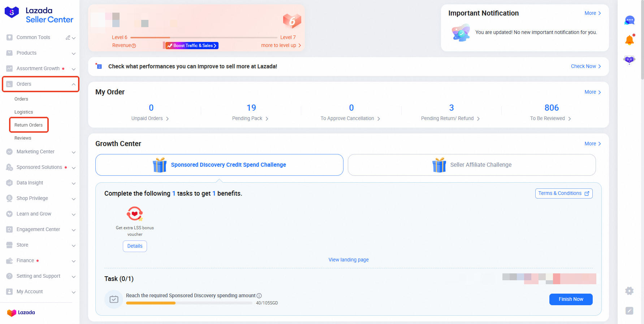
Task: Click the Sponsored Solutions sidebar icon
Action: pyautogui.click(x=9, y=167)
